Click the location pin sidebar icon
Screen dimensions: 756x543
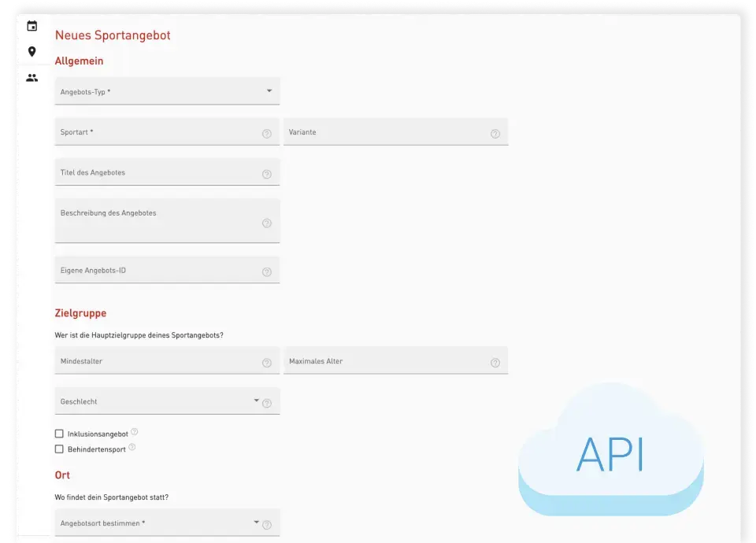31,52
